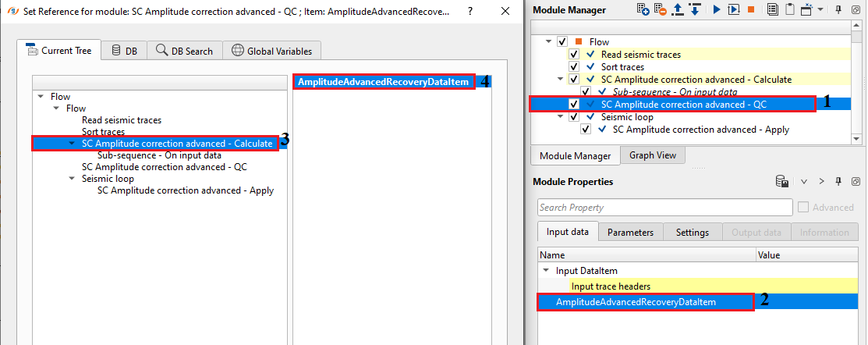Collapse nested Flow in dialog tree

(56, 108)
